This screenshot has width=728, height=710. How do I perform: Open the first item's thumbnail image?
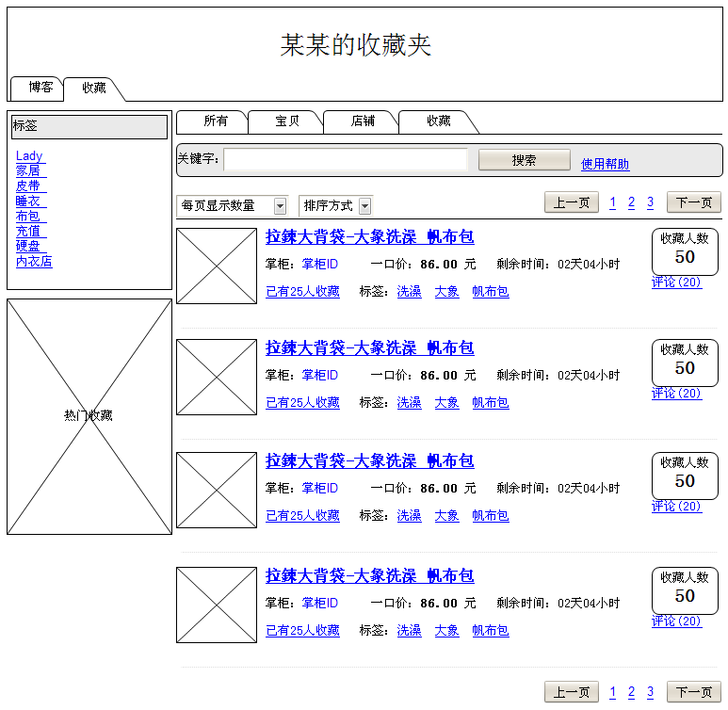217,266
